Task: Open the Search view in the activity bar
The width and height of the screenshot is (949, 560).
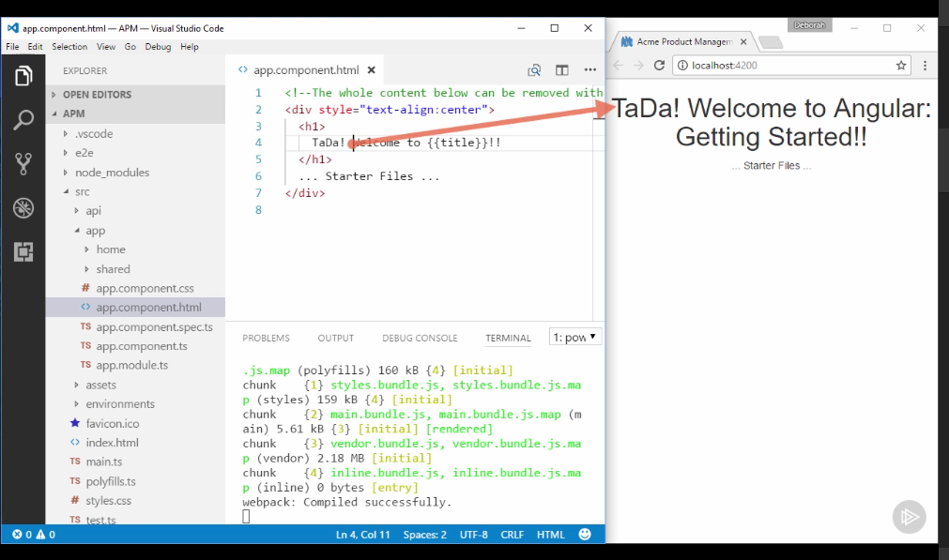Action: click(22, 119)
